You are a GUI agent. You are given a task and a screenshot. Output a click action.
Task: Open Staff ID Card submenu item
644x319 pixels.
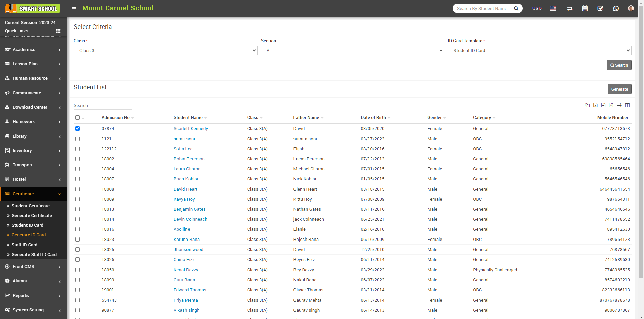tap(24, 245)
